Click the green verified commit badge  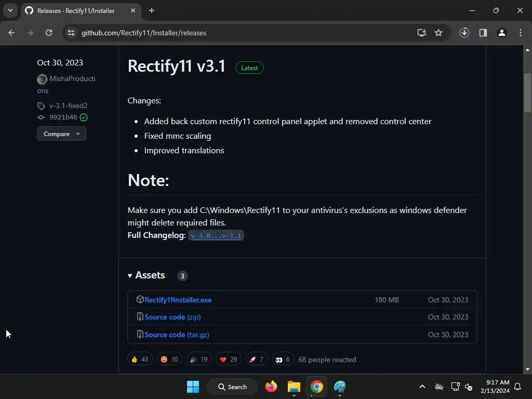point(84,117)
